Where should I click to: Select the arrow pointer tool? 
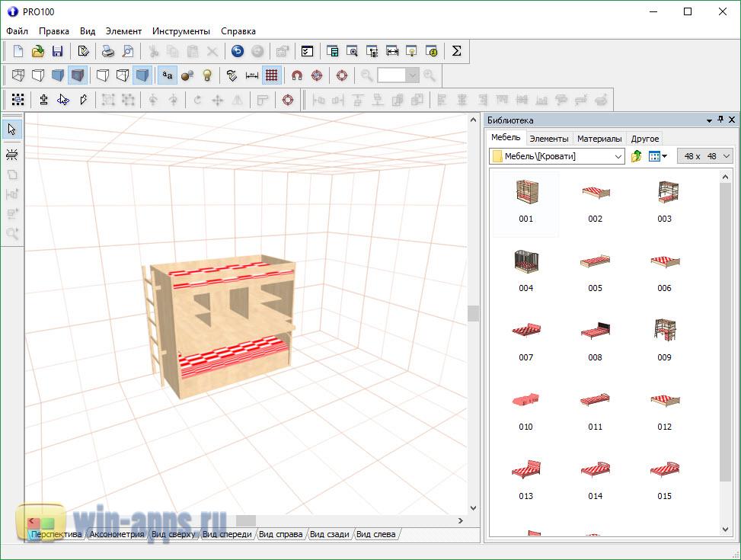[11, 130]
